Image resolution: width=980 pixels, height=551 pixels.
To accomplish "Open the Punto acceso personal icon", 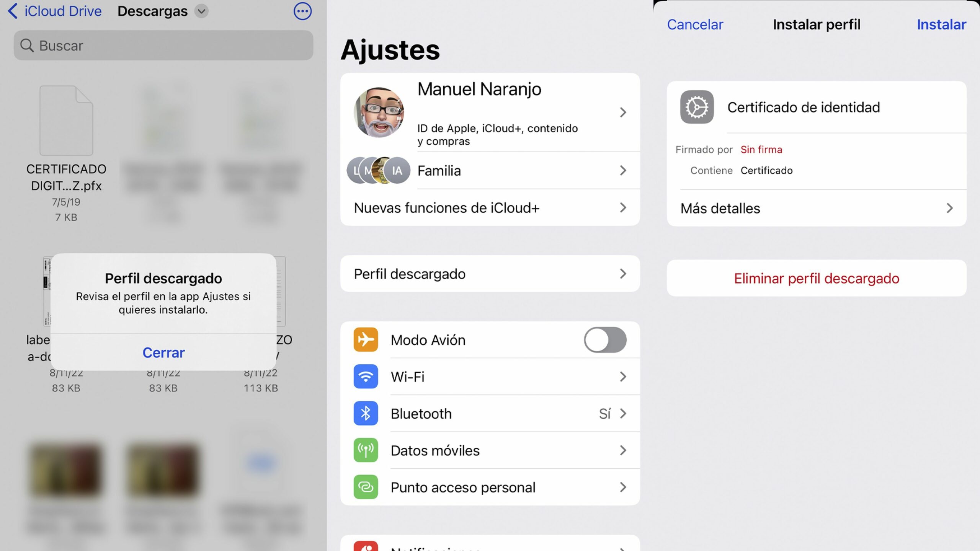I will click(x=367, y=487).
